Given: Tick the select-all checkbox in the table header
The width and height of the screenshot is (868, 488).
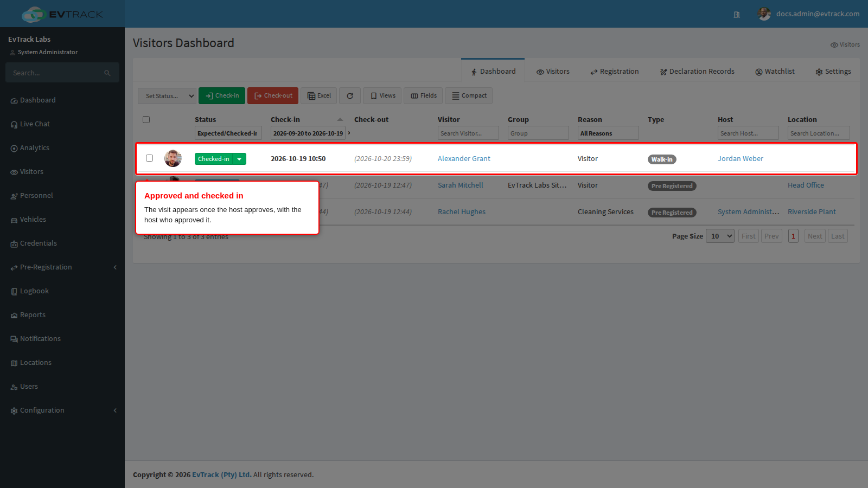Looking at the screenshot, I should tap(146, 119).
